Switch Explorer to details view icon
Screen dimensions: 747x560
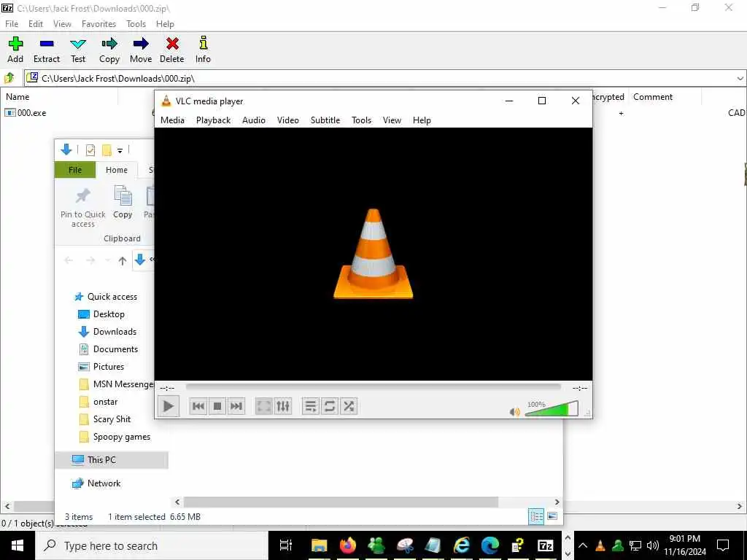click(536, 516)
